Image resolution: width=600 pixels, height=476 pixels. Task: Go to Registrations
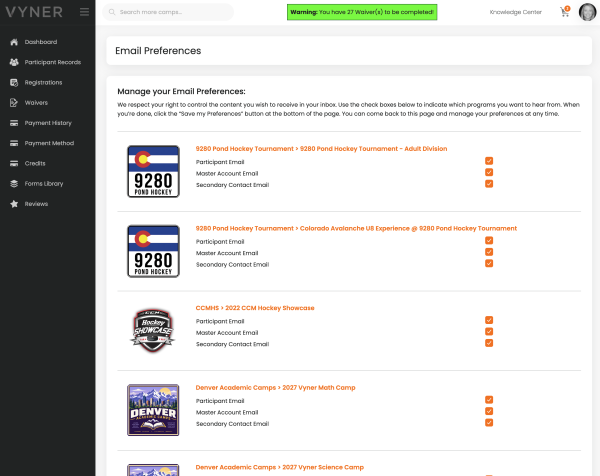43,83
